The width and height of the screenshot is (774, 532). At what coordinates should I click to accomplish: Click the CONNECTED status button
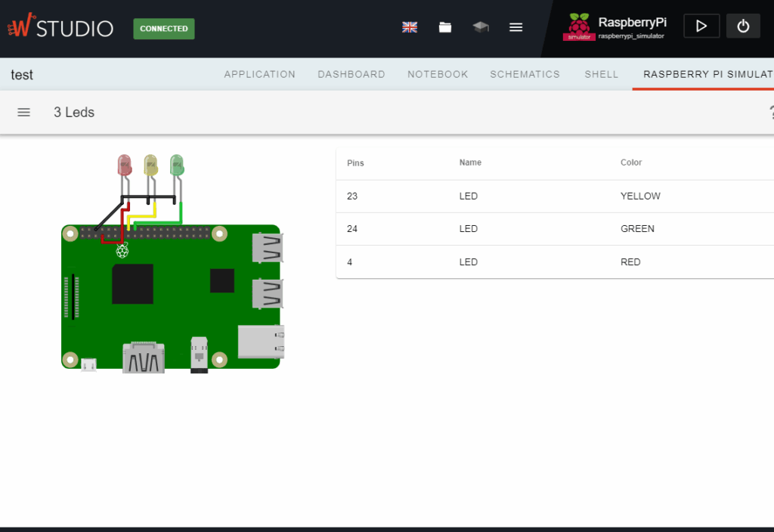(163, 28)
